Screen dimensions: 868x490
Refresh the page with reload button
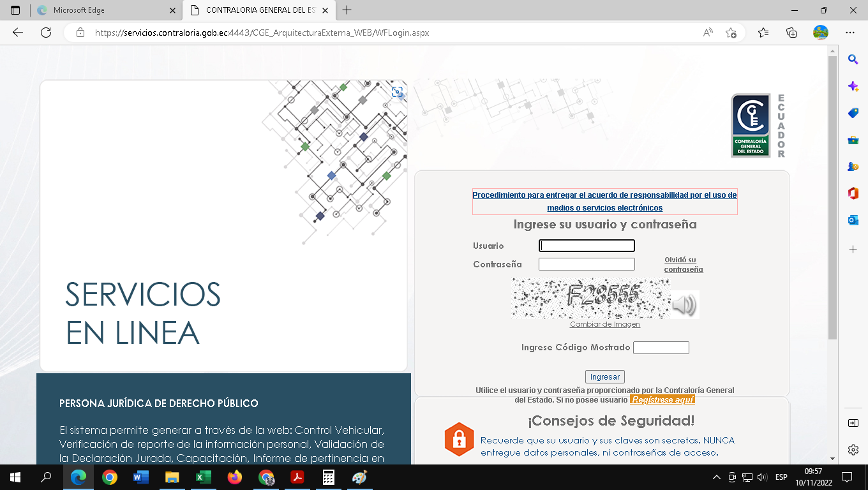(x=46, y=33)
